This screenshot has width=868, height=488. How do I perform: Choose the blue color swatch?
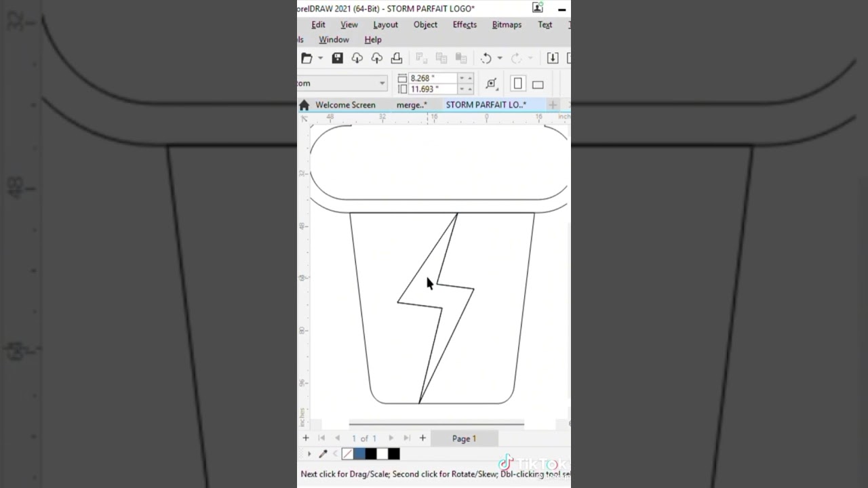359,454
